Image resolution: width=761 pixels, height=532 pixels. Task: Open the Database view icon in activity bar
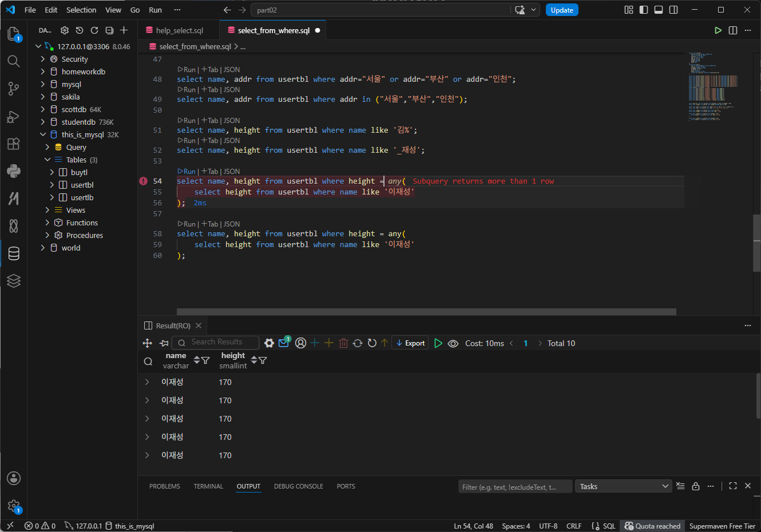tap(14, 253)
